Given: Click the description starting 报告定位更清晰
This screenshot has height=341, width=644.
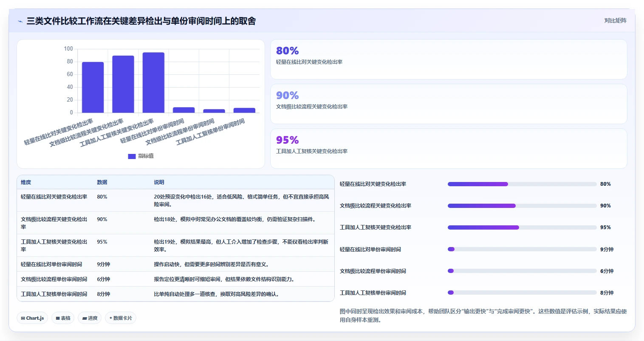Looking at the screenshot, I should tap(224, 279).
